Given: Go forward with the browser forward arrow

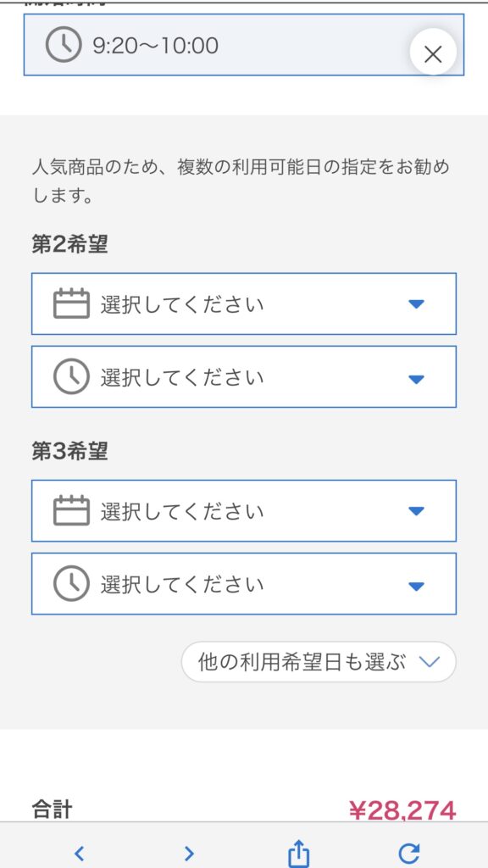Looking at the screenshot, I should pyautogui.click(x=189, y=854).
